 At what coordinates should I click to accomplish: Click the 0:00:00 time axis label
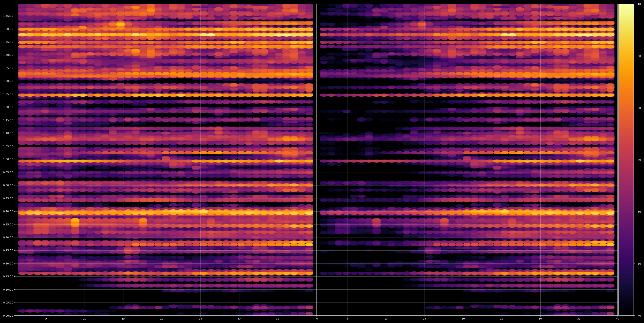8,315
